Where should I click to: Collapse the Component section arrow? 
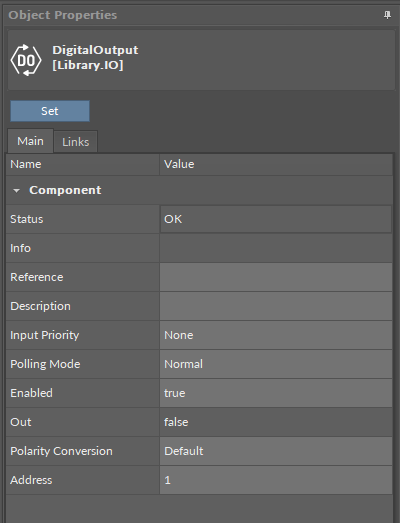click(16, 190)
